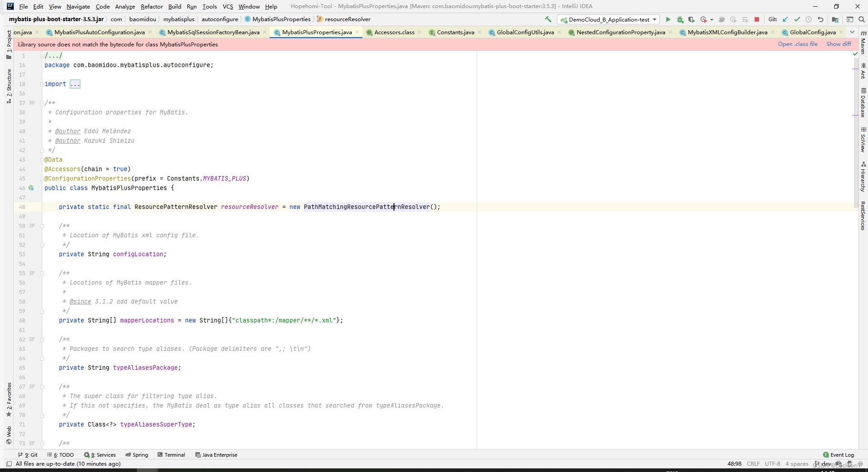
Task: Switch to GlobalConfigUtils.java tab
Action: tap(525, 32)
